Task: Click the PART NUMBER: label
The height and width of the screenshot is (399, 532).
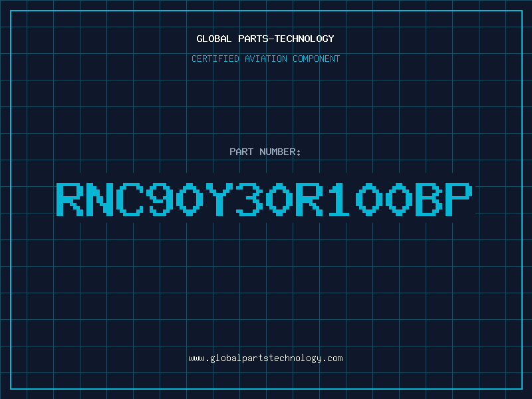Action: (x=265, y=152)
